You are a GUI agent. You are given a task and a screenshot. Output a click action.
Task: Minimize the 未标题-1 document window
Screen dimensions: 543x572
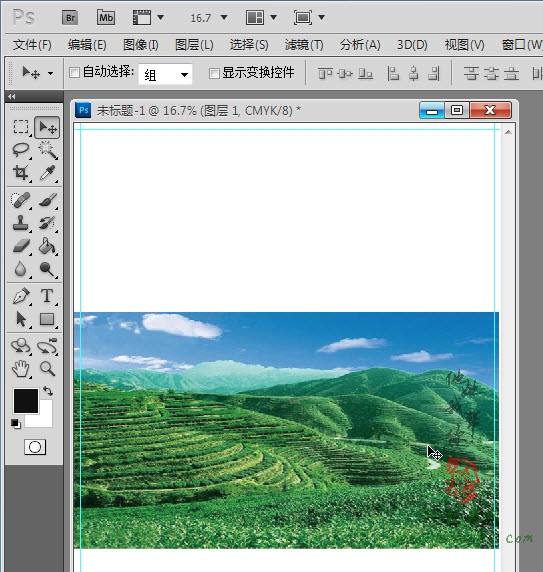pos(432,110)
